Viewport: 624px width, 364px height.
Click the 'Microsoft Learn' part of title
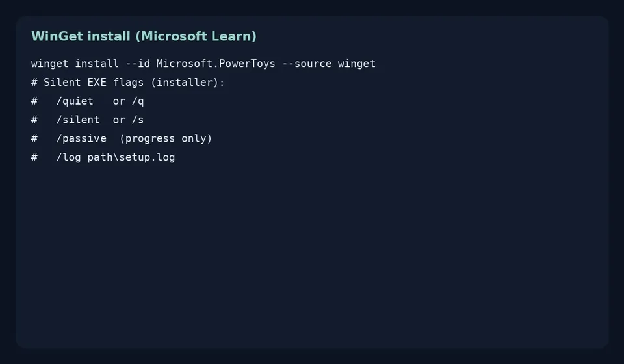[196, 36]
